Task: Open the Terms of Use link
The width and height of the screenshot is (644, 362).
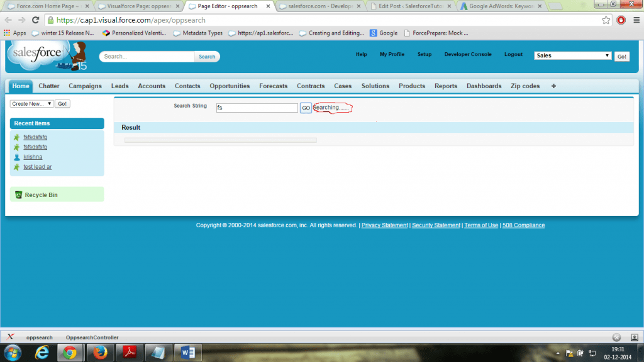Action: [x=481, y=225]
